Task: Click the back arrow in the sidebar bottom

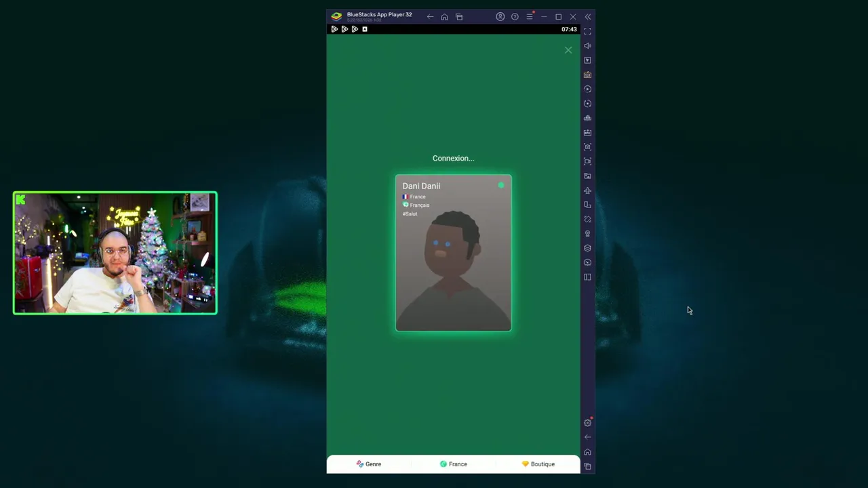Action: pos(588,437)
